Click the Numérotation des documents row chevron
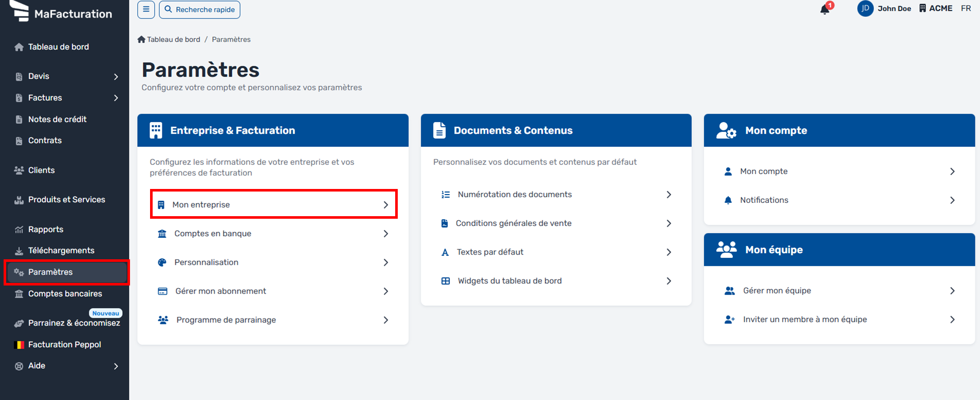Screen dimensions: 980x400 click(669, 195)
